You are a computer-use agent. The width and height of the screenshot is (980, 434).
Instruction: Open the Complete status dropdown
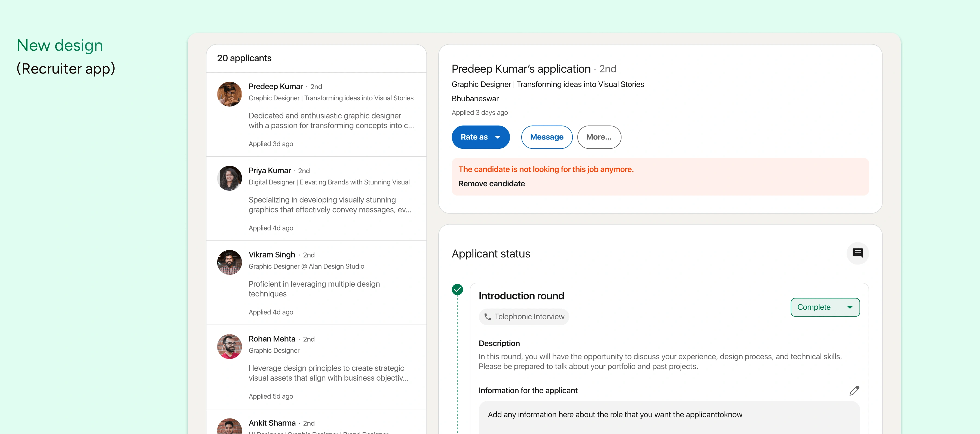click(825, 307)
